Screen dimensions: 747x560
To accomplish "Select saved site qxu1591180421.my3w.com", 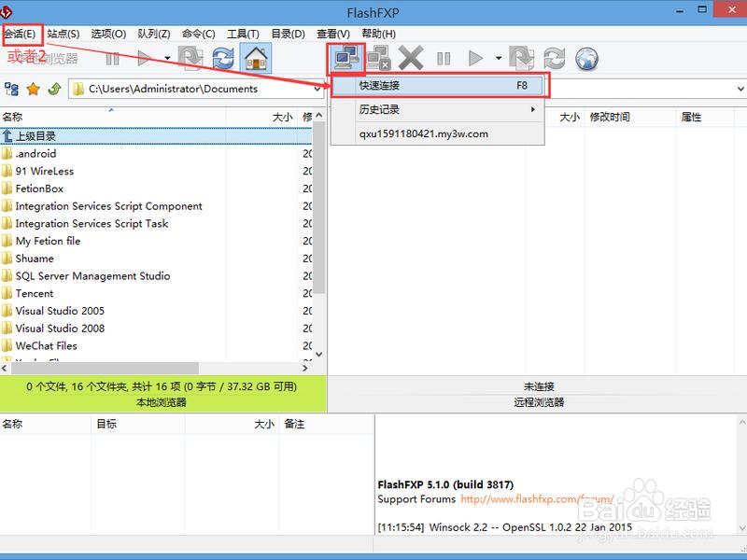I will 437,133.
